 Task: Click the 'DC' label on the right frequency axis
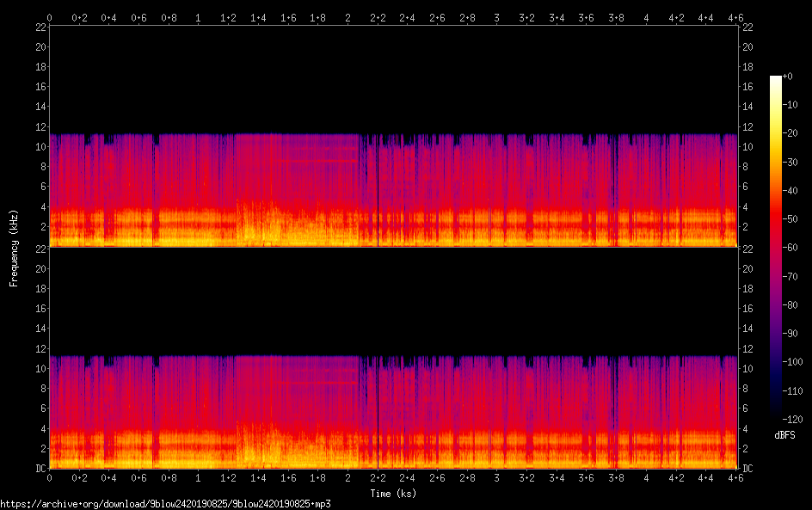click(747, 469)
